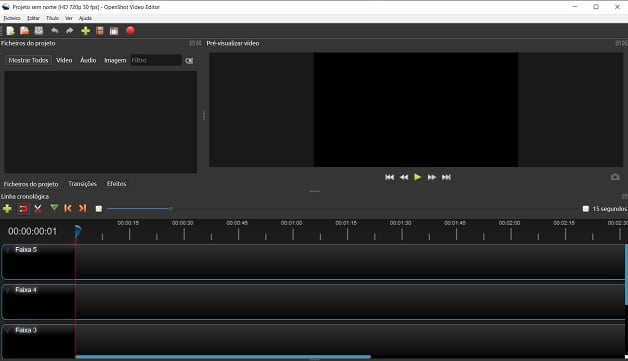Click the 00:02:00 mark on the ruler

pos(509,223)
